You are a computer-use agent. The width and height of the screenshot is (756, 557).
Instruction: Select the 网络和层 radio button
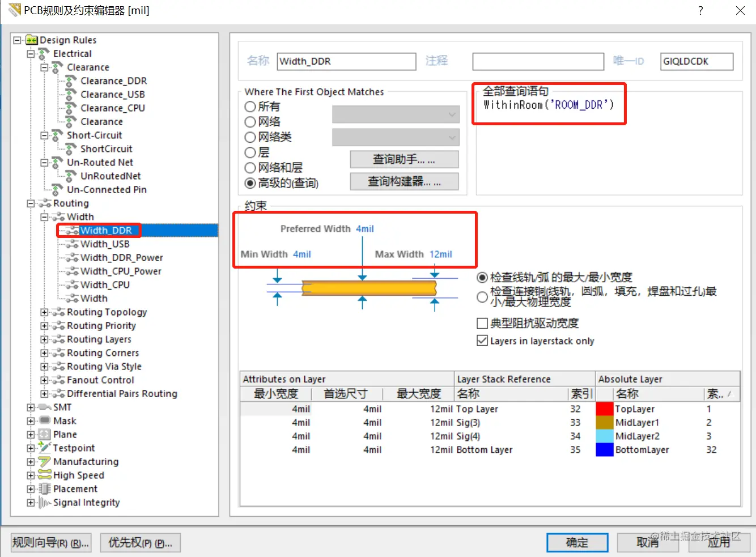[x=250, y=168]
